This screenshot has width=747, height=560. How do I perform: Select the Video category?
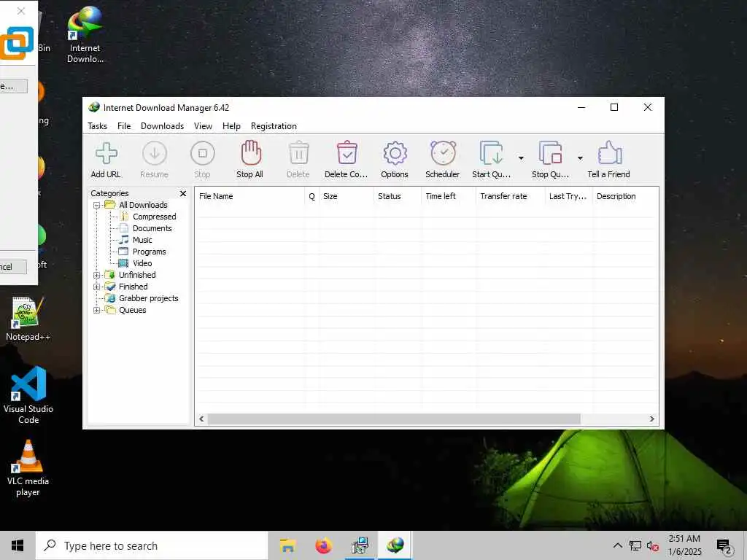(x=142, y=263)
